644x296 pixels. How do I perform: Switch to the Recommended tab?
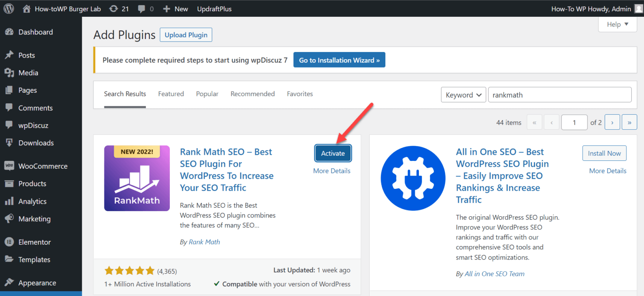click(x=252, y=94)
